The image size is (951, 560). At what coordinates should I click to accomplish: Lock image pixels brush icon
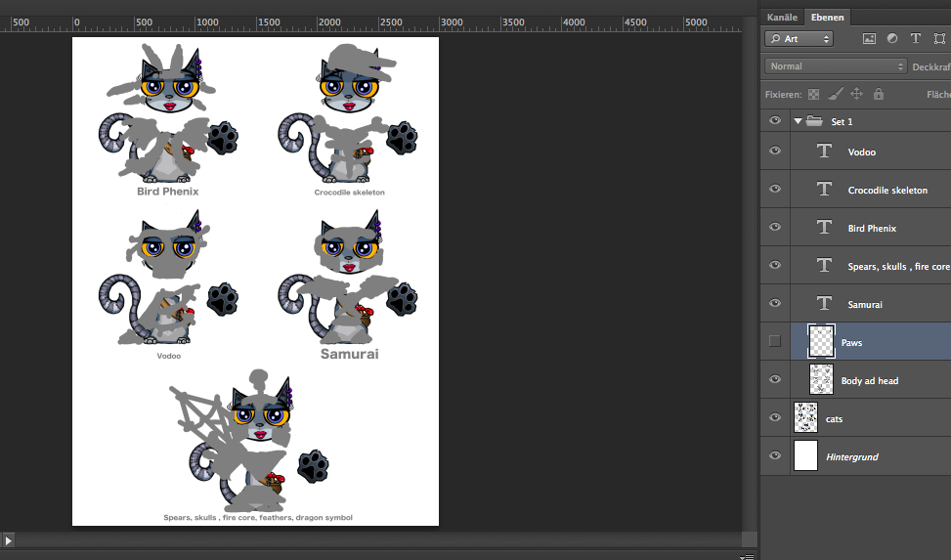[x=835, y=95]
